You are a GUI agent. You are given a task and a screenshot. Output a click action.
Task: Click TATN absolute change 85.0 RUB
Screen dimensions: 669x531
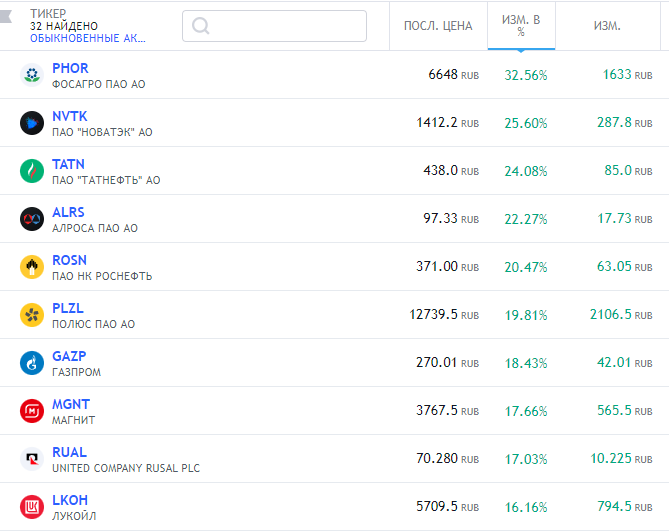[x=628, y=171]
